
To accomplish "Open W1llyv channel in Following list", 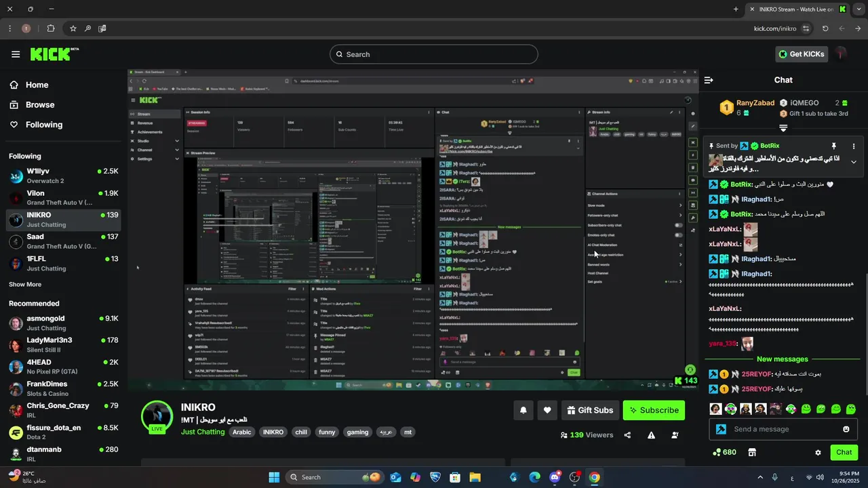I will (x=64, y=176).
